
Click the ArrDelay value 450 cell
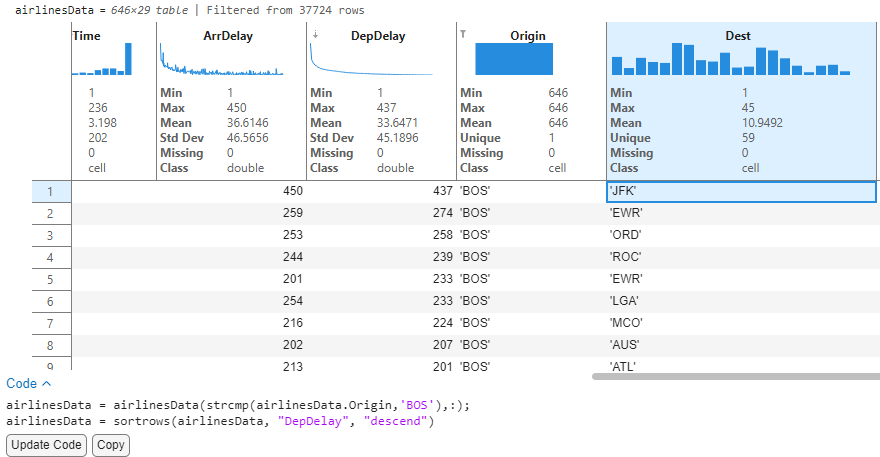pyautogui.click(x=231, y=191)
